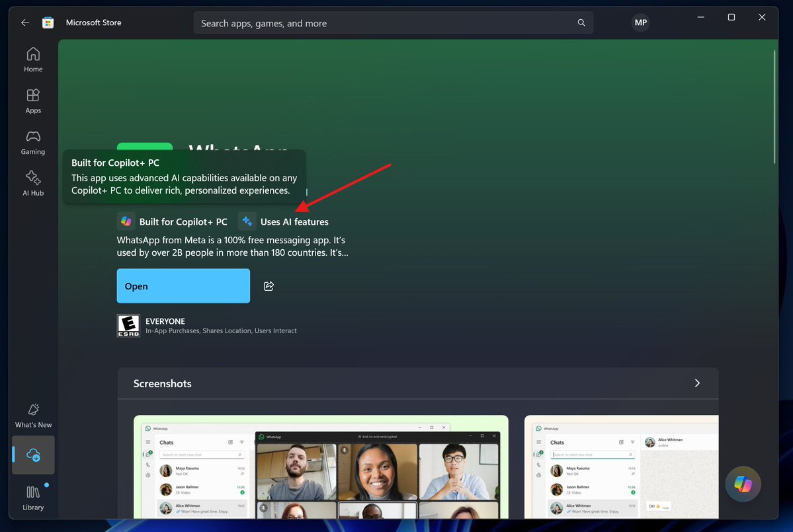
Task: Open the video call screenshot thumbnail
Action: [321, 467]
